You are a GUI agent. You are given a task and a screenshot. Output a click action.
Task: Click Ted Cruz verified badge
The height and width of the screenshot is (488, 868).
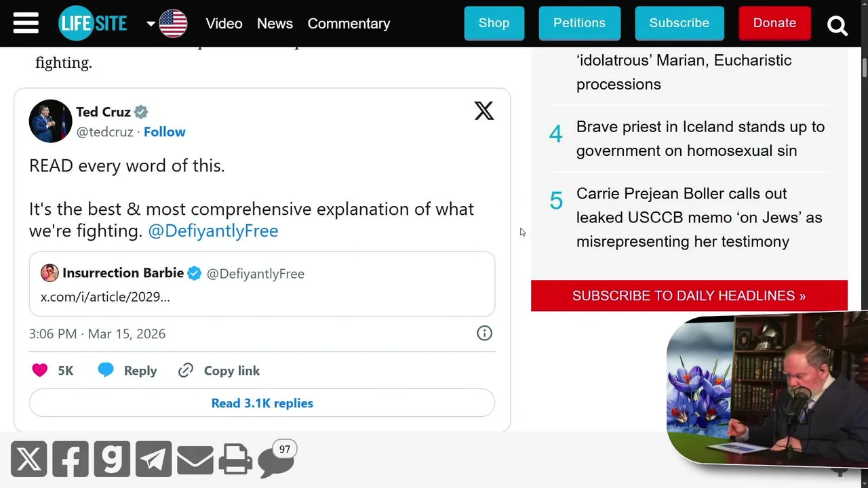pyautogui.click(x=141, y=112)
